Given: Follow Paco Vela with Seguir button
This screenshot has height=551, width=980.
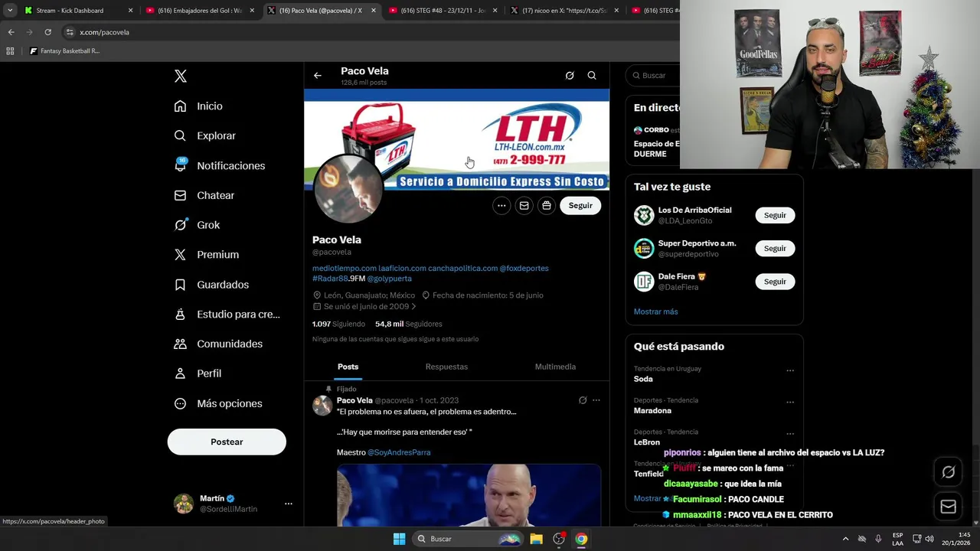Looking at the screenshot, I should point(580,205).
